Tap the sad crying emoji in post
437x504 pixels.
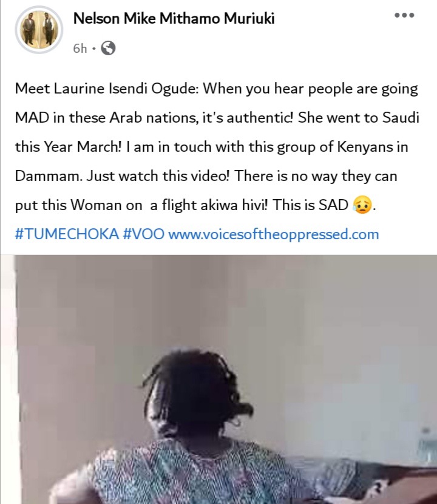pos(362,205)
